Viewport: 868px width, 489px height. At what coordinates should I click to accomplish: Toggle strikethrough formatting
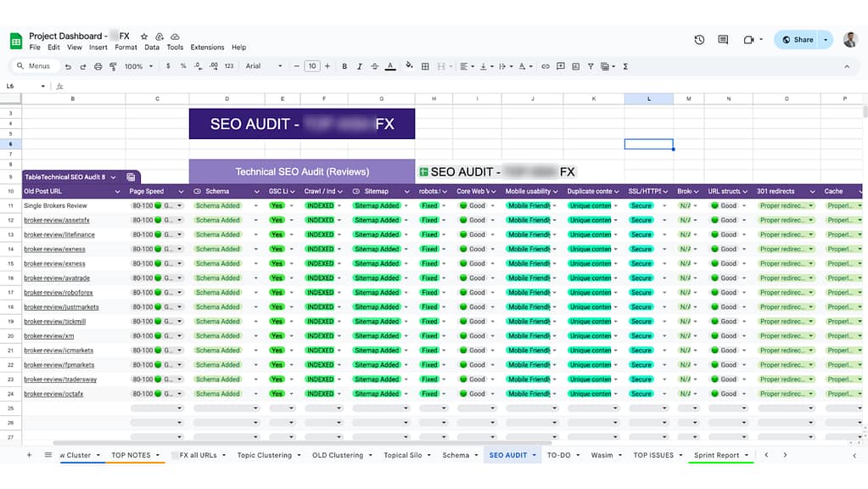click(x=373, y=66)
